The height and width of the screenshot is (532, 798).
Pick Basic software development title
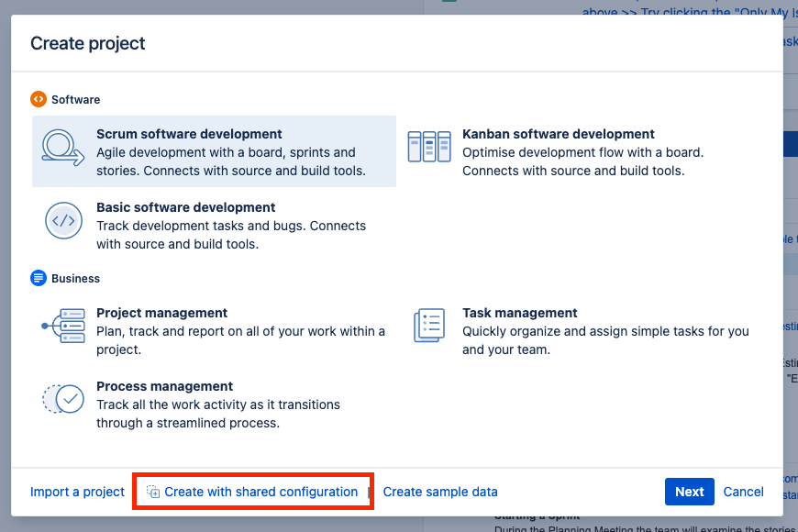[x=186, y=207]
